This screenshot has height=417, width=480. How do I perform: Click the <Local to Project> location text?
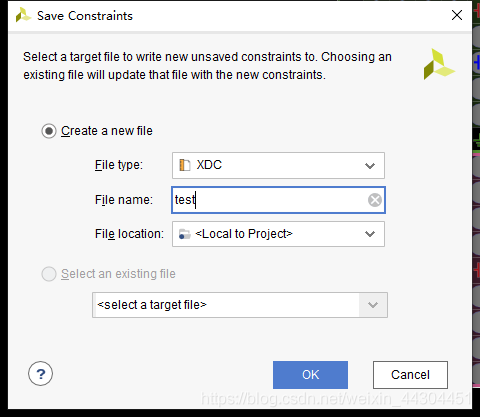pyautogui.click(x=244, y=234)
